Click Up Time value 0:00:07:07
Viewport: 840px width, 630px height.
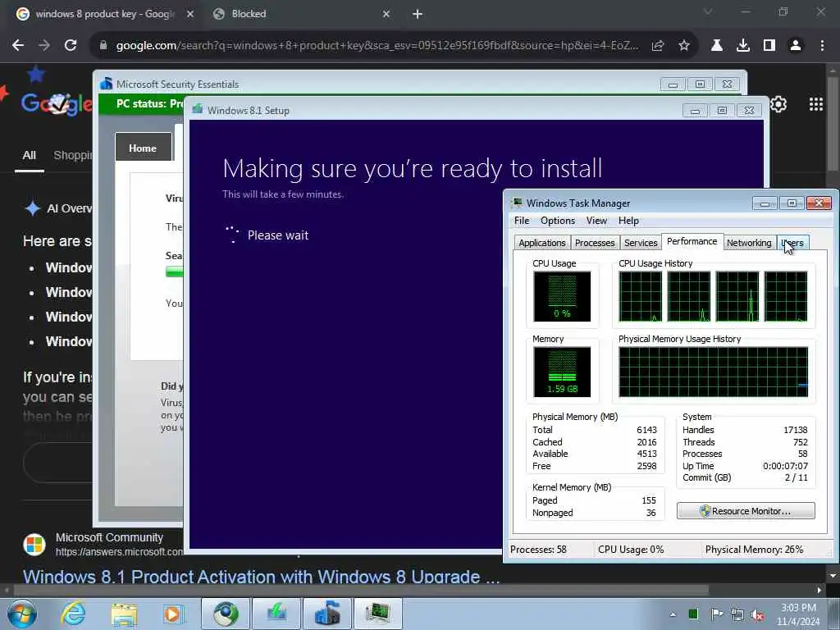(785, 466)
